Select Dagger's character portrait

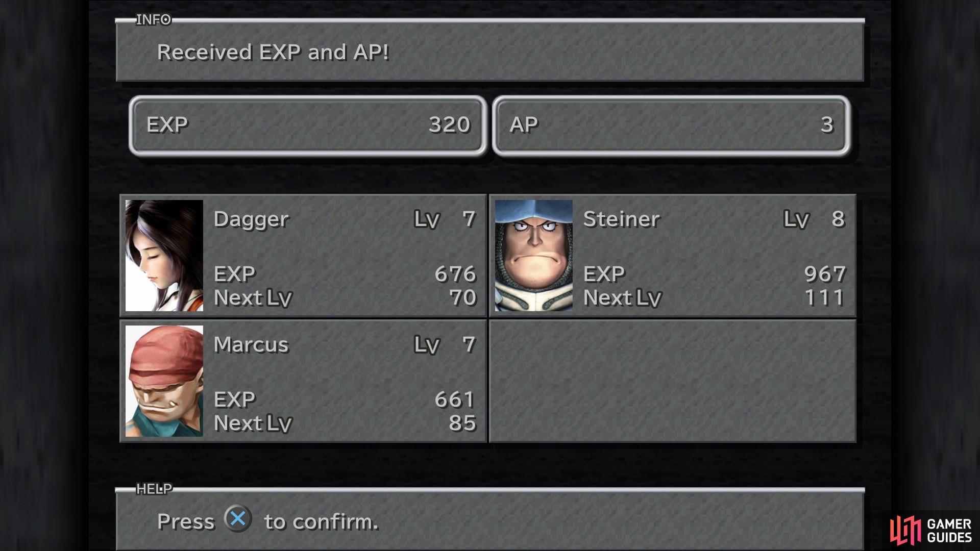point(164,256)
